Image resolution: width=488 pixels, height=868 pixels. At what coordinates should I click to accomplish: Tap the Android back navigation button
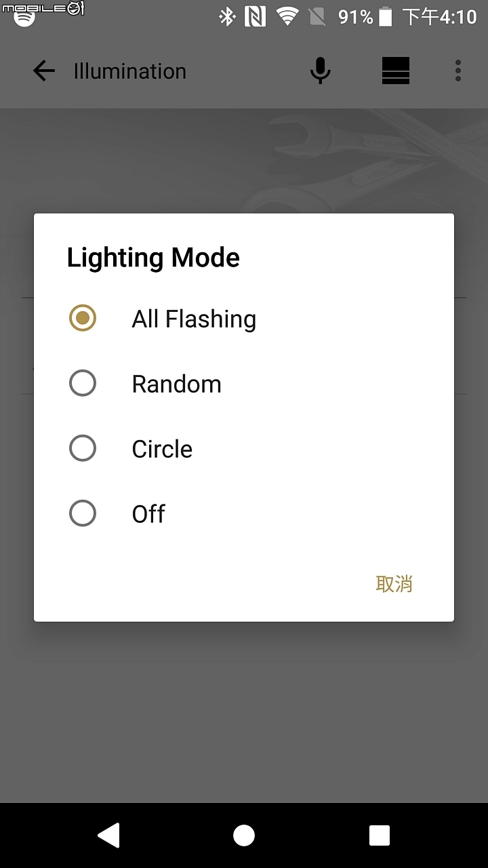pyautogui.click(x=109, y=835)
